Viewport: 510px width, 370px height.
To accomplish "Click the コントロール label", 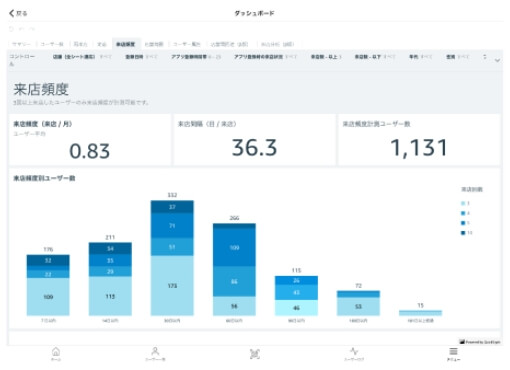I will pos(22,60).
